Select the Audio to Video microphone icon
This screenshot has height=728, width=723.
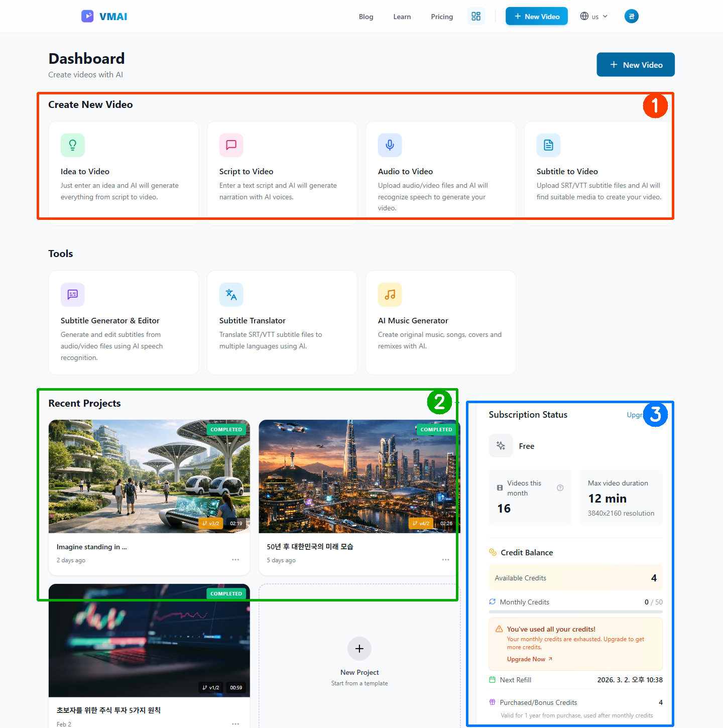click(390, 145)
